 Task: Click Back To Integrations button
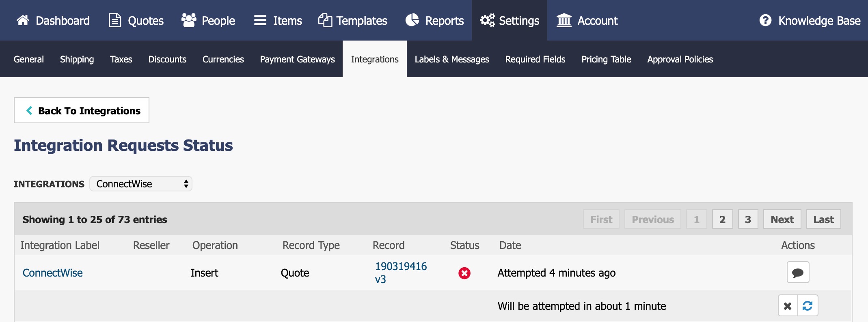(82, 110)
